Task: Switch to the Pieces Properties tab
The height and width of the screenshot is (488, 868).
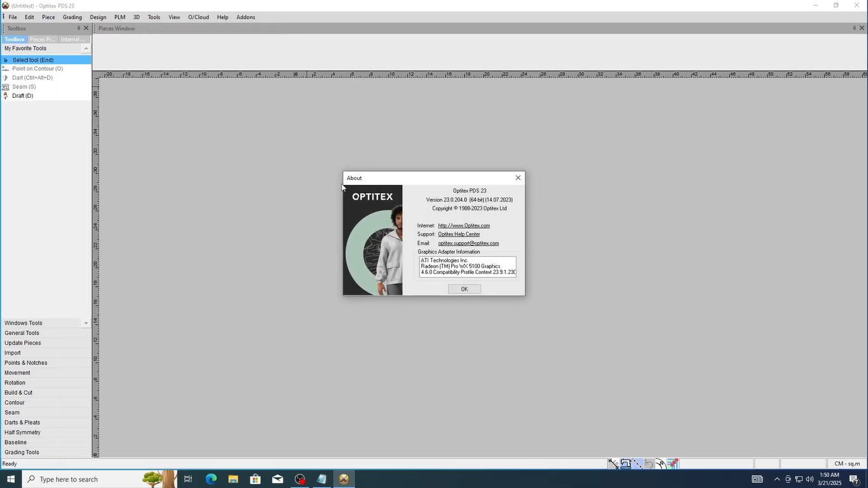Action: click(x=43, y=39)
